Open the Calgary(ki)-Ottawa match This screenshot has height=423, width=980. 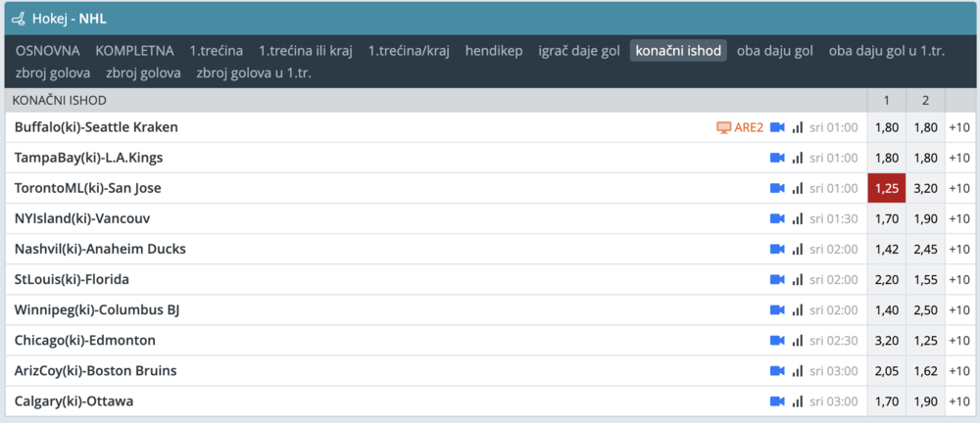click(73, 401)
